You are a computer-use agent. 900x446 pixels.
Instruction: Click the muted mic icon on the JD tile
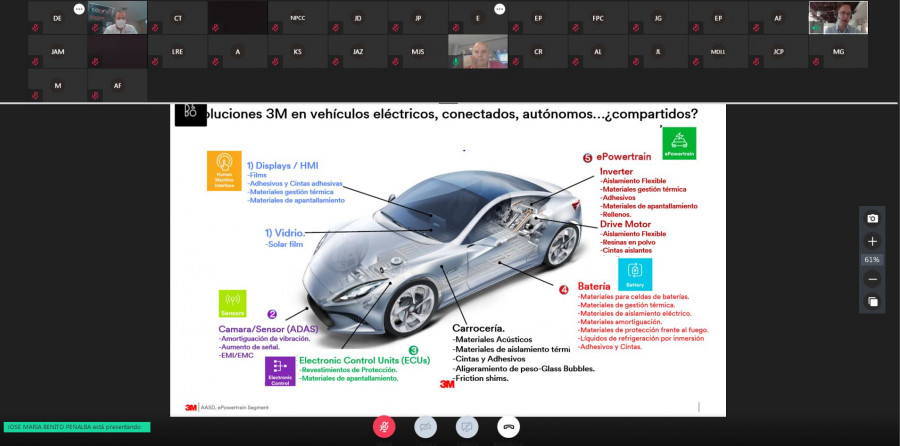[x=335, y=28]
